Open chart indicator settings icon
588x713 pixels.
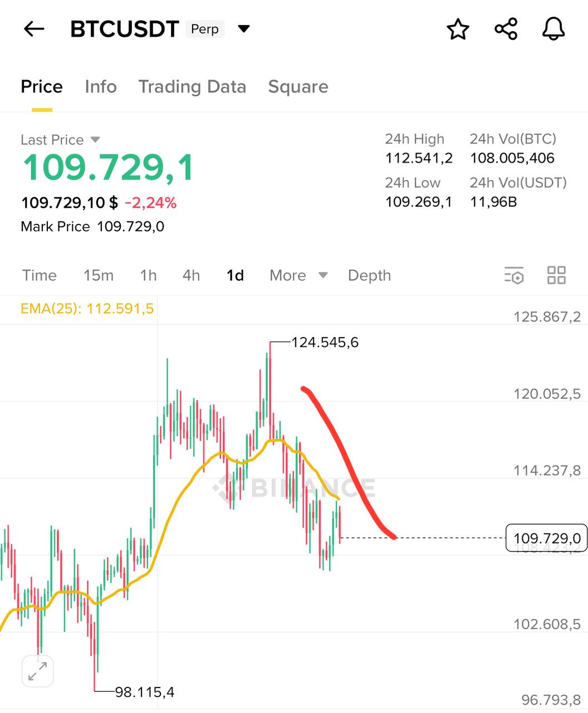(x=514, y=275)
